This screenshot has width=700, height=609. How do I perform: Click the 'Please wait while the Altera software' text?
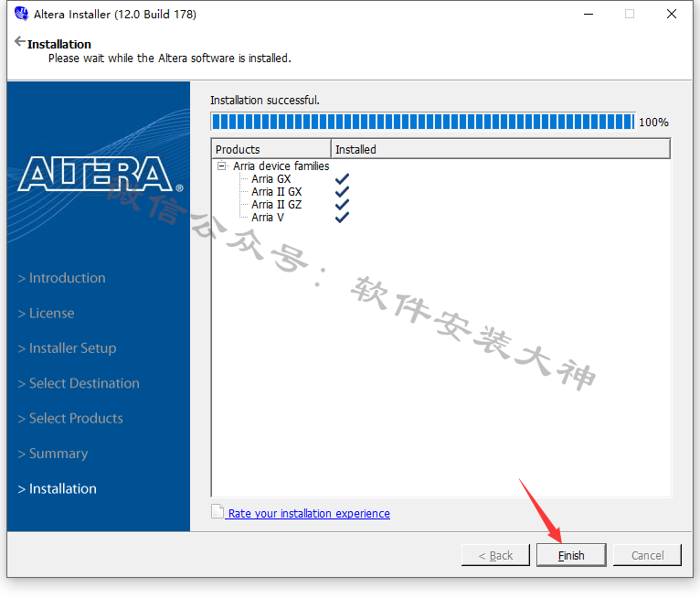pos(170,59)
